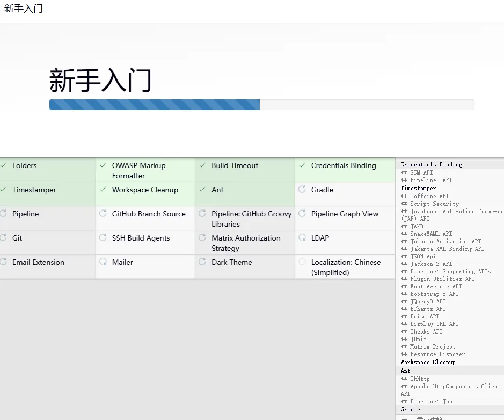Click the checkmark beside Workspace Cleanup
Screen dimensions: 504x420
tap(103, 190)
